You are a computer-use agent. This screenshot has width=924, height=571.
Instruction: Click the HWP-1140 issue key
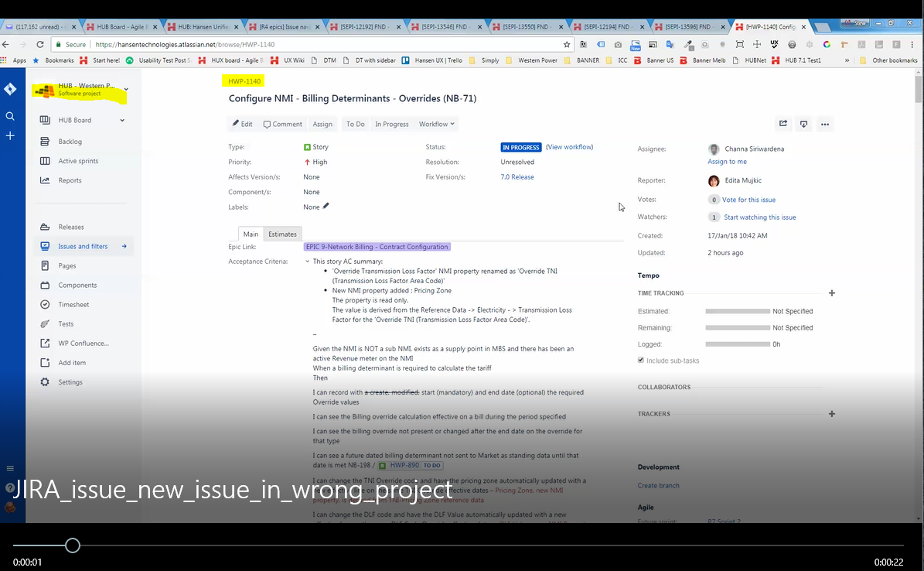point(244,81)
